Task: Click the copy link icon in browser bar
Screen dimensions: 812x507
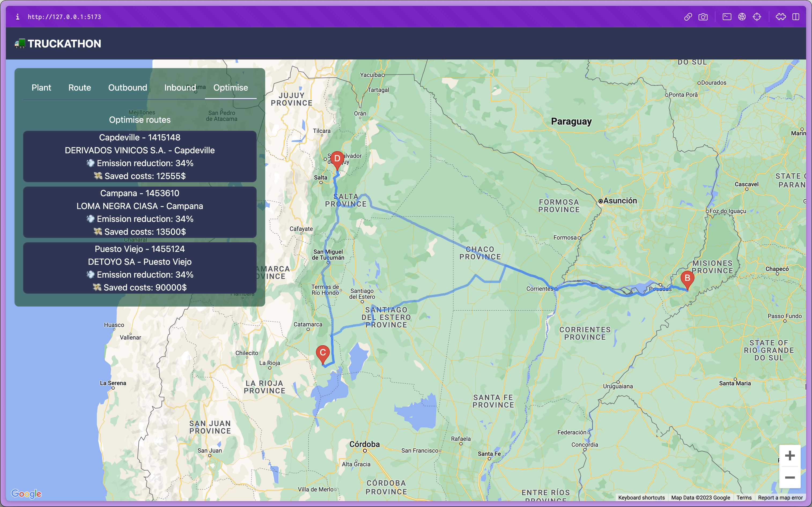Action: tap(688, 17)
